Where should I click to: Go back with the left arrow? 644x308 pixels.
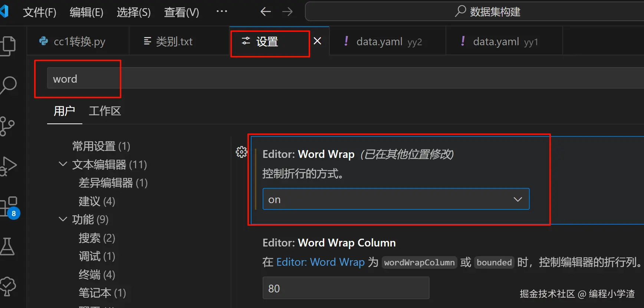(266, 12)
